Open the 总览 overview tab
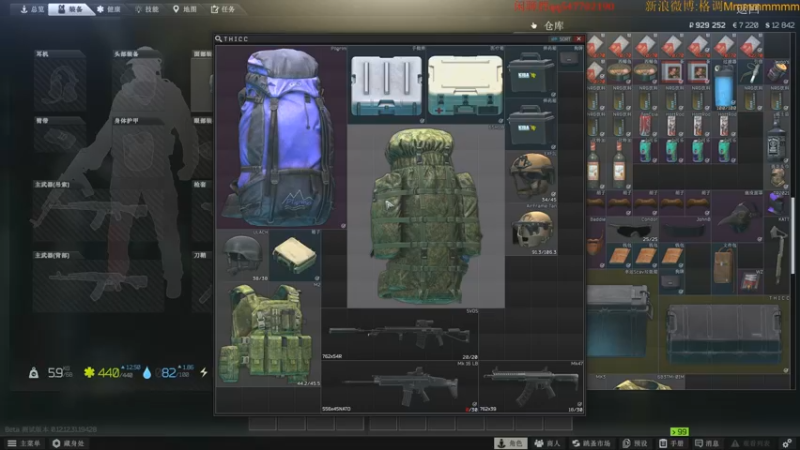800x450 pixels. pyautogui.click(x=32, y=9)
